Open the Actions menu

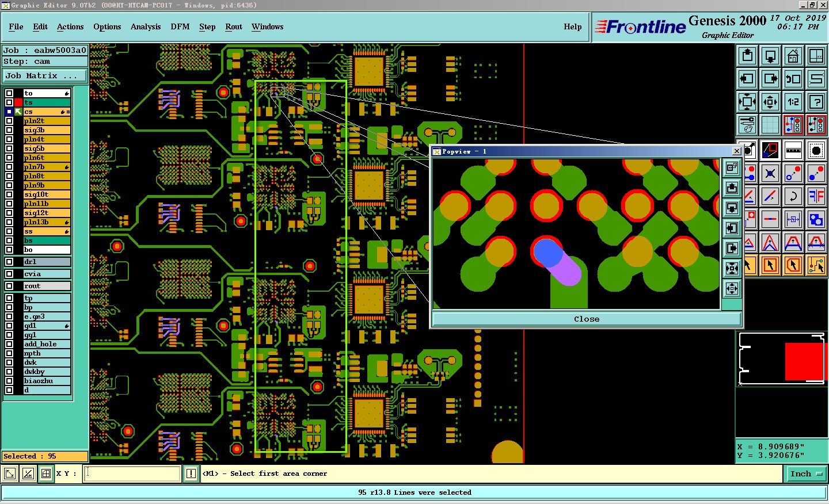70,27
